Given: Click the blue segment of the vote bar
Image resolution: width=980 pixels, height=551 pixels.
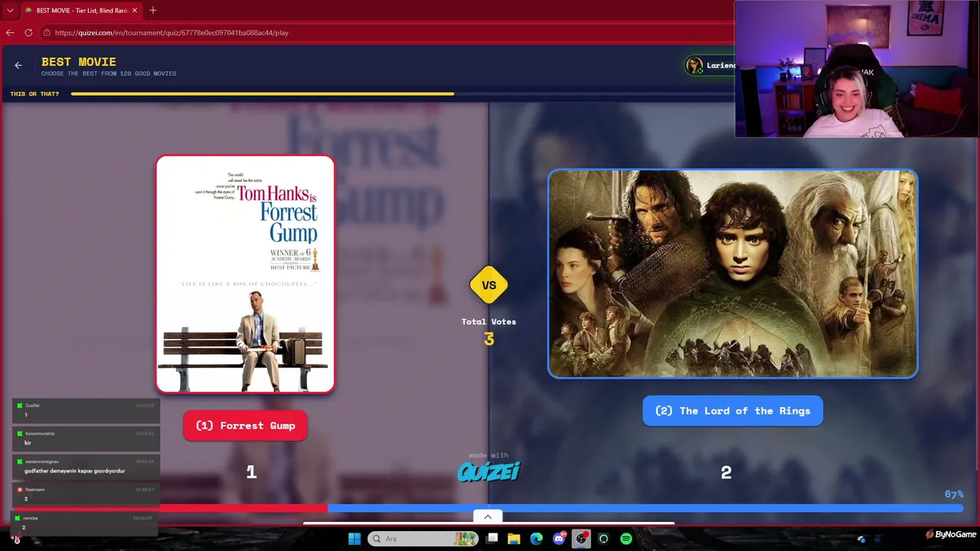Looking at the screenshot, I should [x=645, y=508].
